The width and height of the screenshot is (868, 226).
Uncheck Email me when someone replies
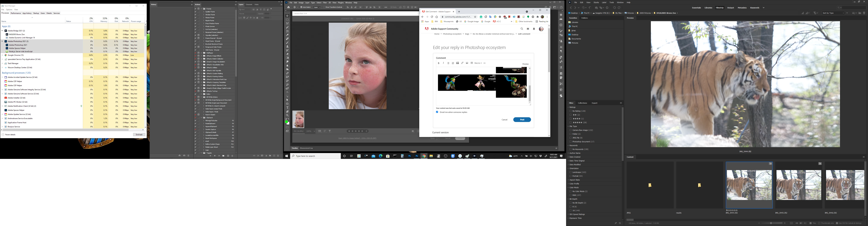tap(437, 112)
